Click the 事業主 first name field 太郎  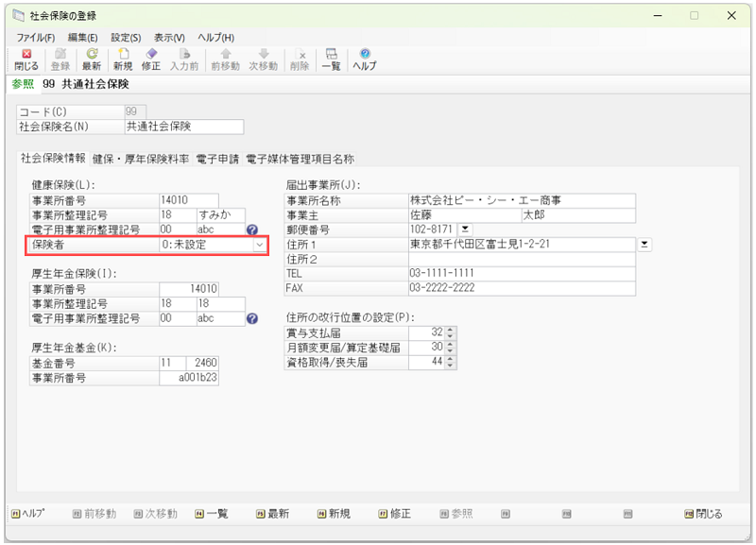pos(578,215)
